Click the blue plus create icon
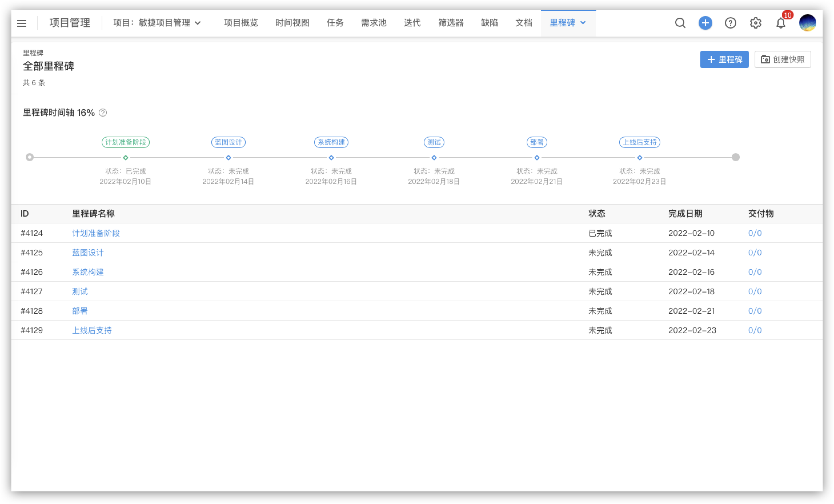Viewport: 834px width, 504px height. 705,23
